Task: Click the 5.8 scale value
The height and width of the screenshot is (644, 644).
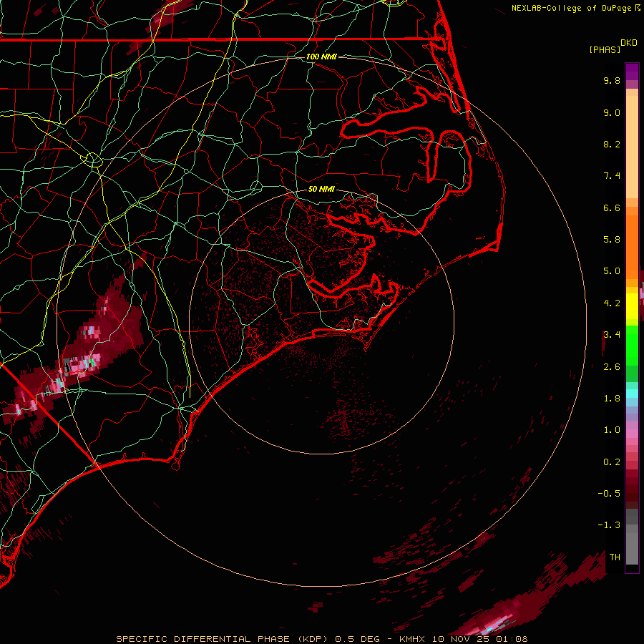Action: 612,240
